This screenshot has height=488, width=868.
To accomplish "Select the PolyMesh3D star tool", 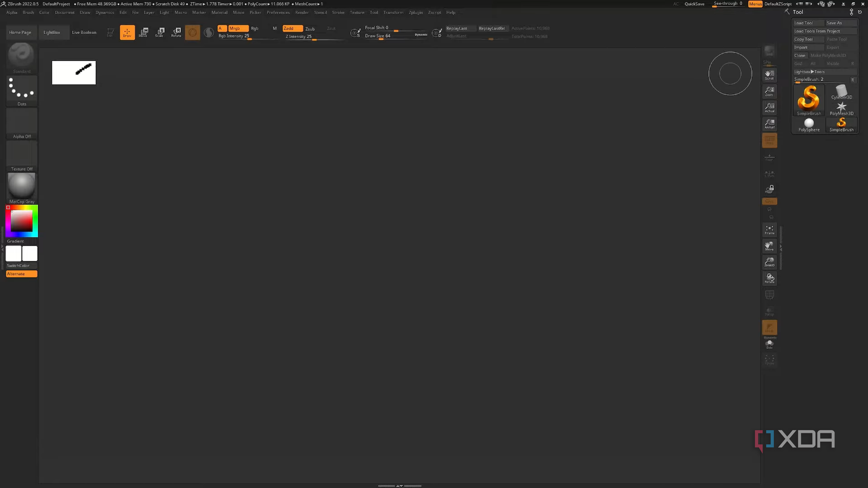I will (x=841, y=108).
